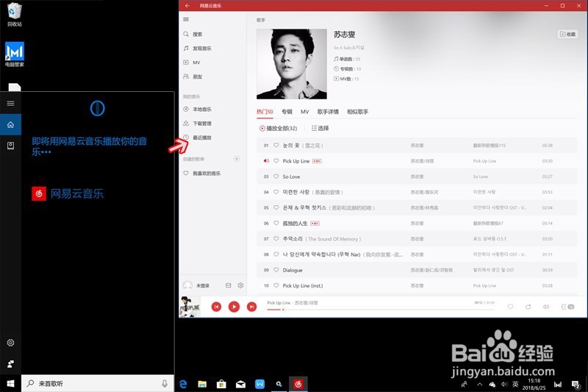
Task: Open 我喜欢的音乐 playlist
Action: (207, 174)
